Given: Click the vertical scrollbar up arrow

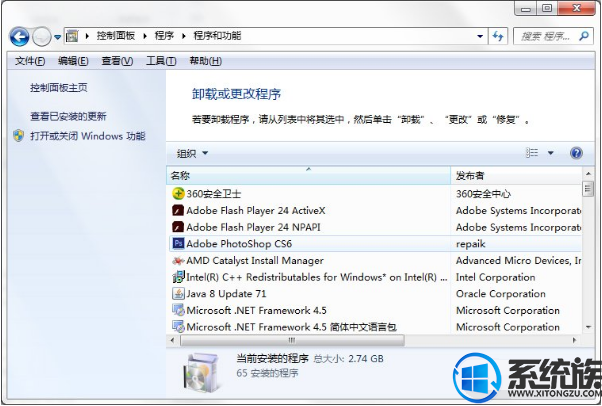Looking at the screenshot, I should [588, 173].
